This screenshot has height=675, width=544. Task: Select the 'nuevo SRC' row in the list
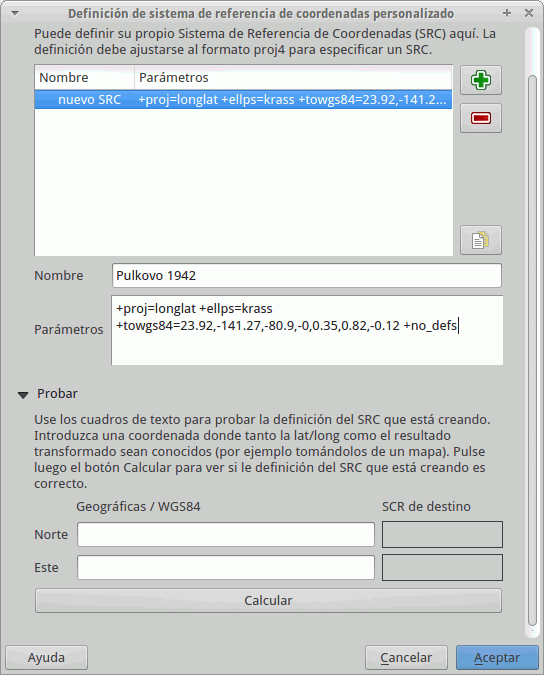coord(243,99)
